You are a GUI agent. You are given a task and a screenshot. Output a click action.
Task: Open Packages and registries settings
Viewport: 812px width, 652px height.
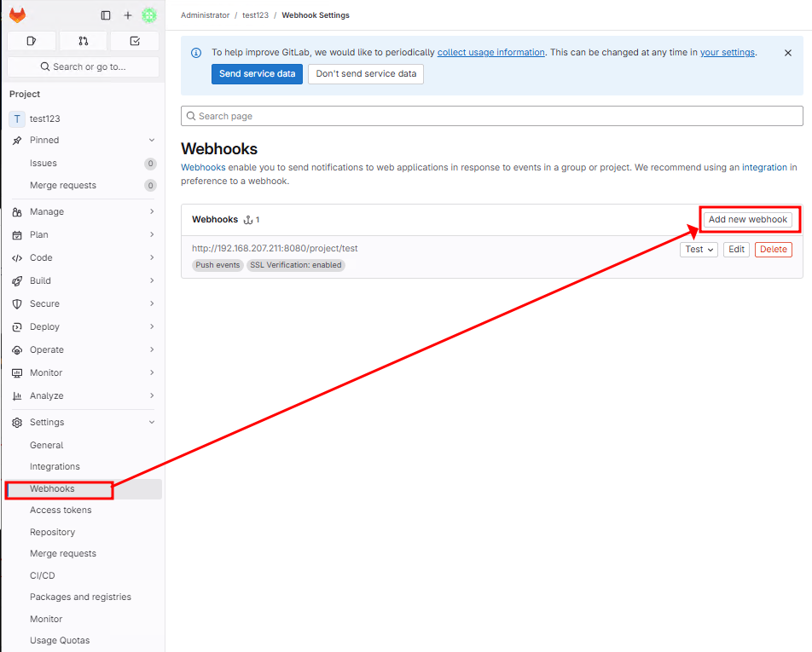coord(84,597)
